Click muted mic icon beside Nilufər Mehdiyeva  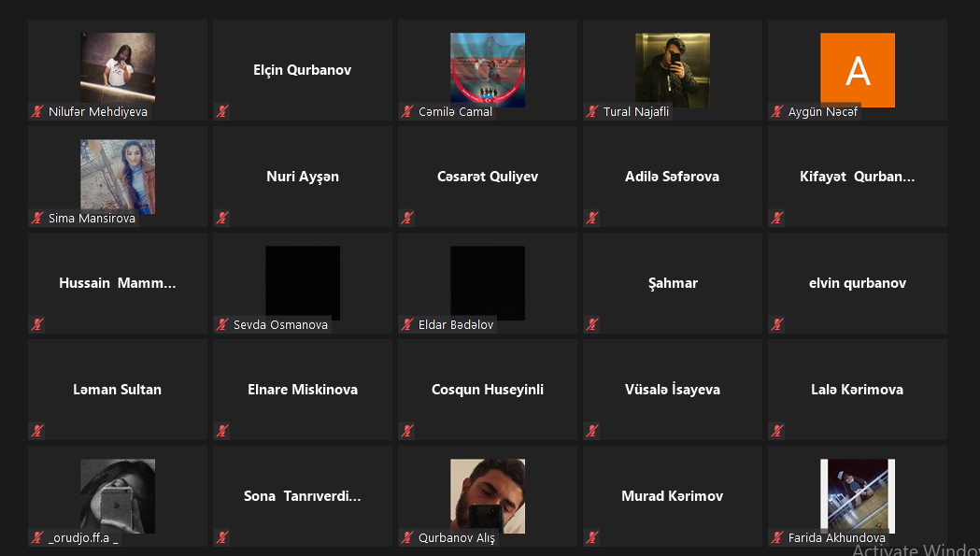(37, 112)
